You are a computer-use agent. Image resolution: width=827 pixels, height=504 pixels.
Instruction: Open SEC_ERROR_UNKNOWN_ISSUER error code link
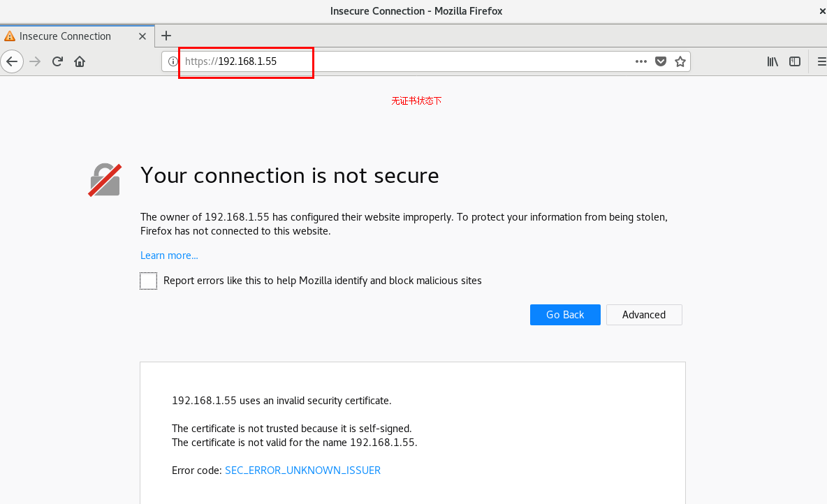pyautogui.click(x=302, y=470)
